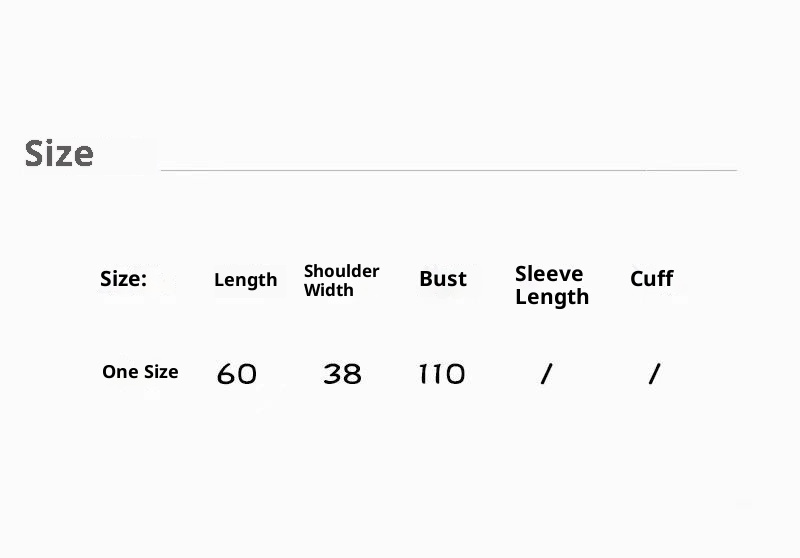The width and height of the screenshot is (800, 558).
Task: Click the word "Width" in the header
Action: (x=328, y=290)
